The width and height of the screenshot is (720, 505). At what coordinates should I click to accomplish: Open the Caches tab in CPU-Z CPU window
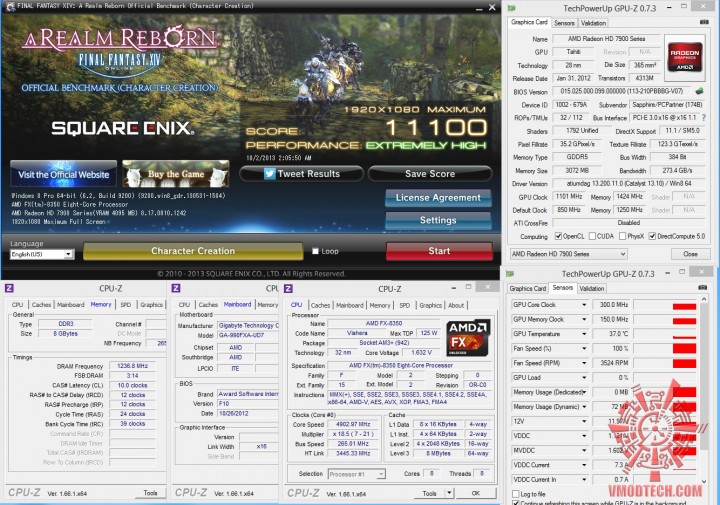[320, 305]
